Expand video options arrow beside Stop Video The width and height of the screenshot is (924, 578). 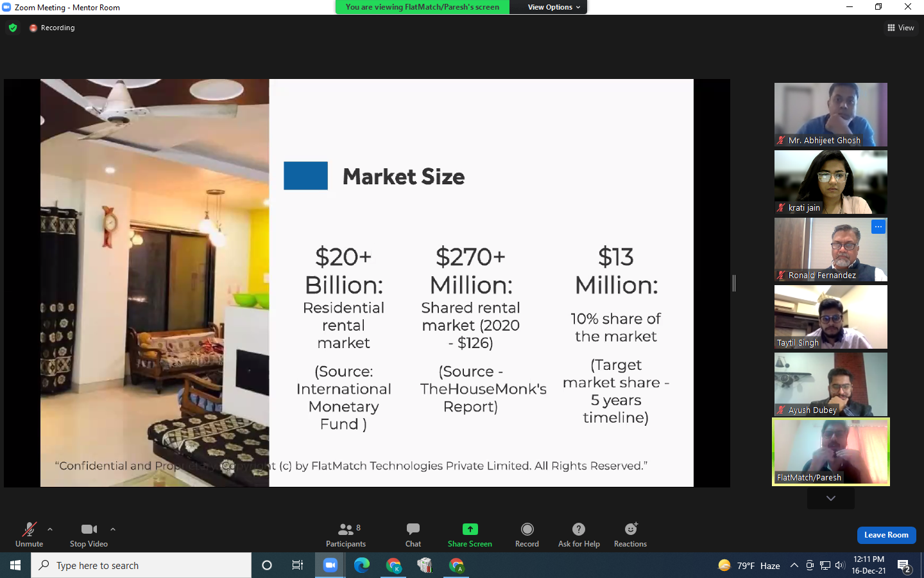(x=113, y=529)
